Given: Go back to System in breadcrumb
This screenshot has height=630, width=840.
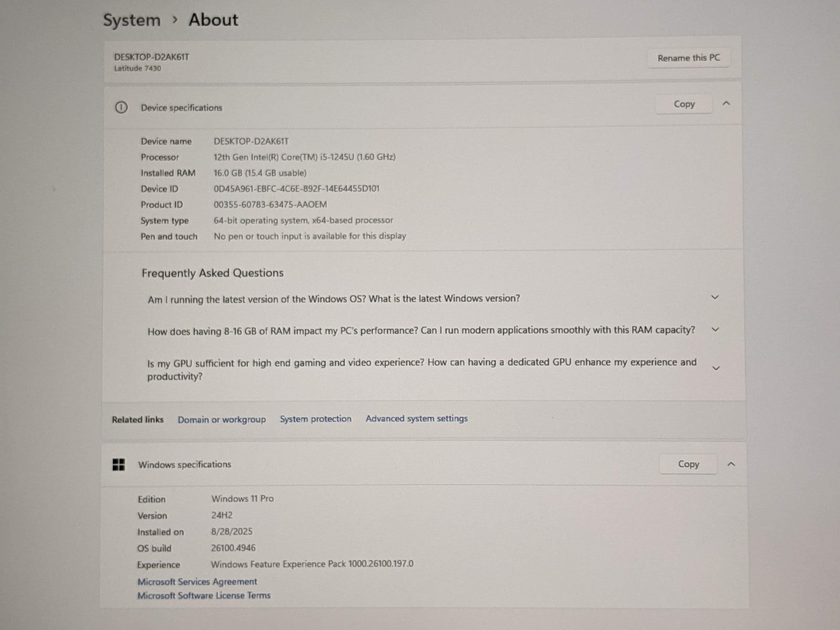Looking at the screenshot, I should pyautogui.click(x=132, y=20).
